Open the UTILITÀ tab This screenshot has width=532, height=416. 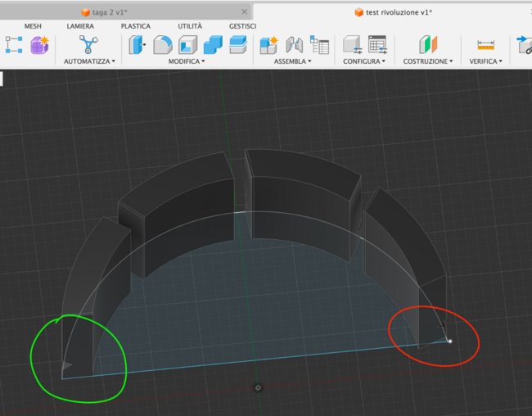pyautogui.click(x=190, y=26)
